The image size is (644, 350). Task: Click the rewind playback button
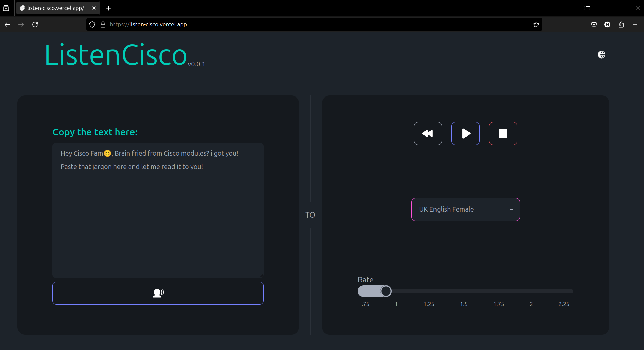428,133
